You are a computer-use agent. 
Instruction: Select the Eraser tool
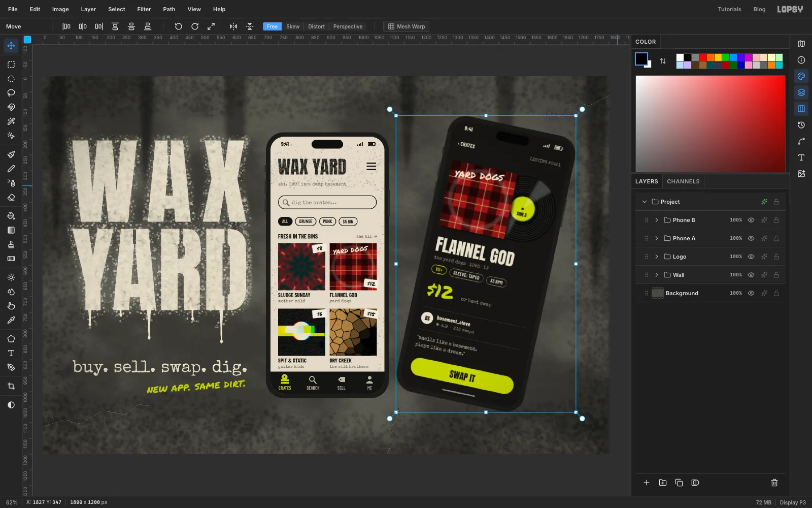pos(11,197)
